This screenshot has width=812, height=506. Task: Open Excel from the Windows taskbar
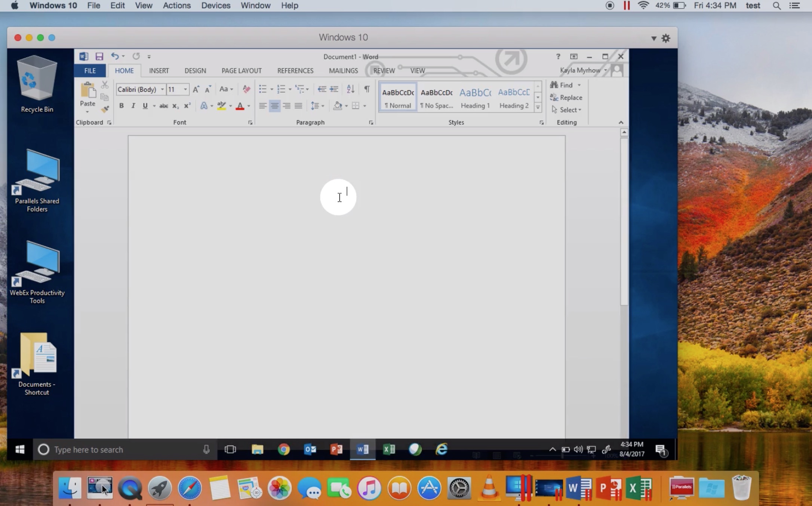(x=389, y=449)
